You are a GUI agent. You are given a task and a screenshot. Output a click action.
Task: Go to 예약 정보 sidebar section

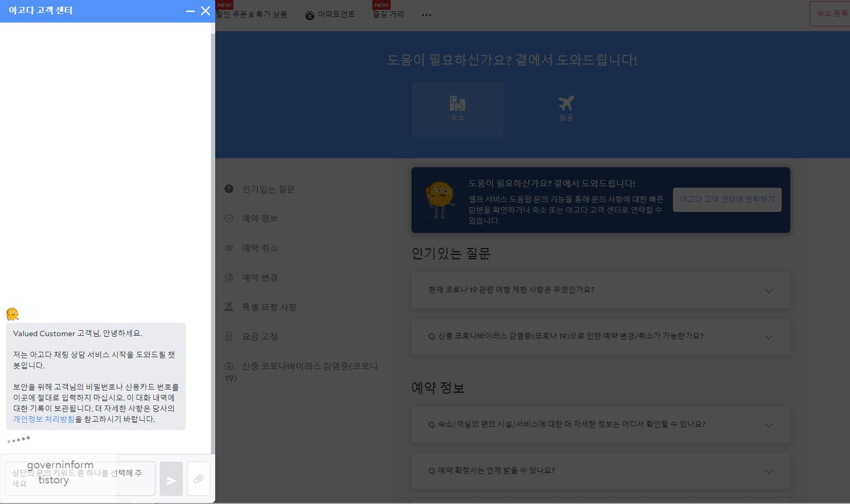pos(260,218)
